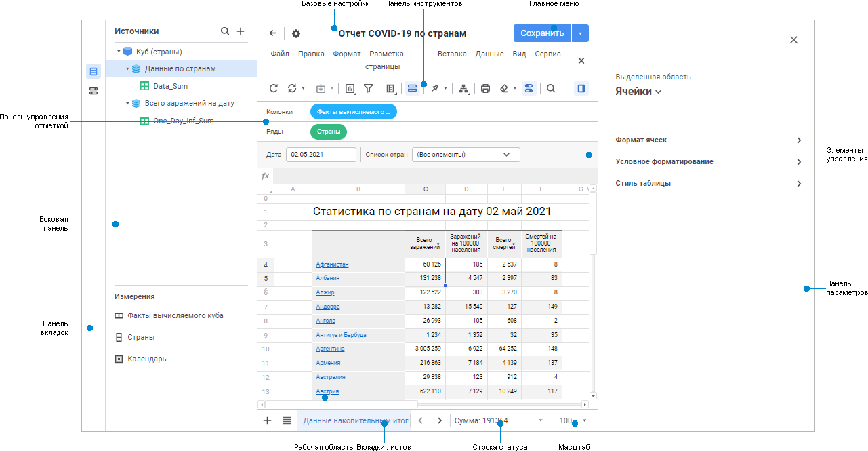This screenshot has width=868, height=451.
Task: Click the Дата input field
Action: click(321, 155)
